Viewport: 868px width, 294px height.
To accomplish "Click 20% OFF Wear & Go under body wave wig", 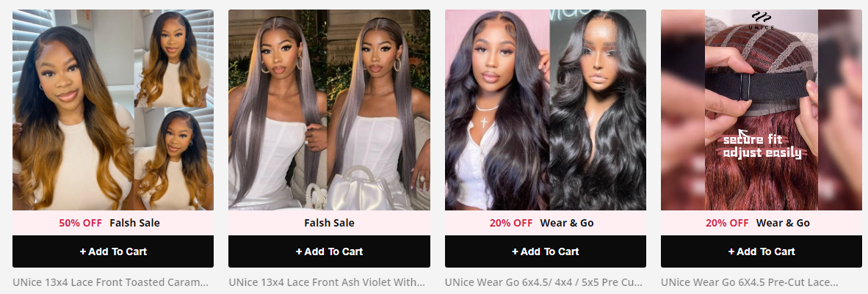I will (x=540, y=224).
